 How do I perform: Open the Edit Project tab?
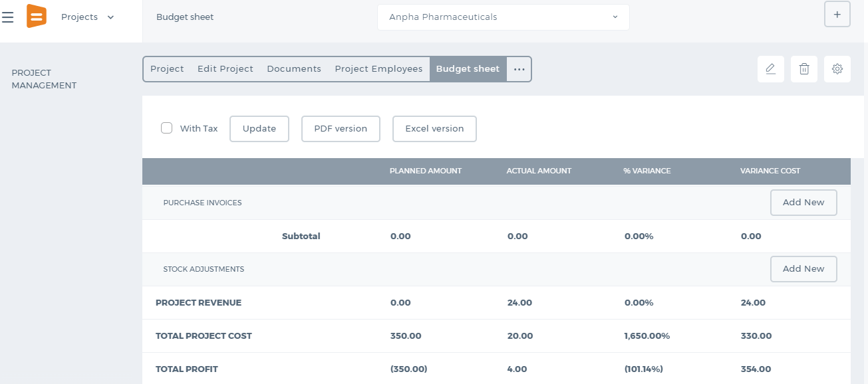pyautogui.click(x=225, y=69)
